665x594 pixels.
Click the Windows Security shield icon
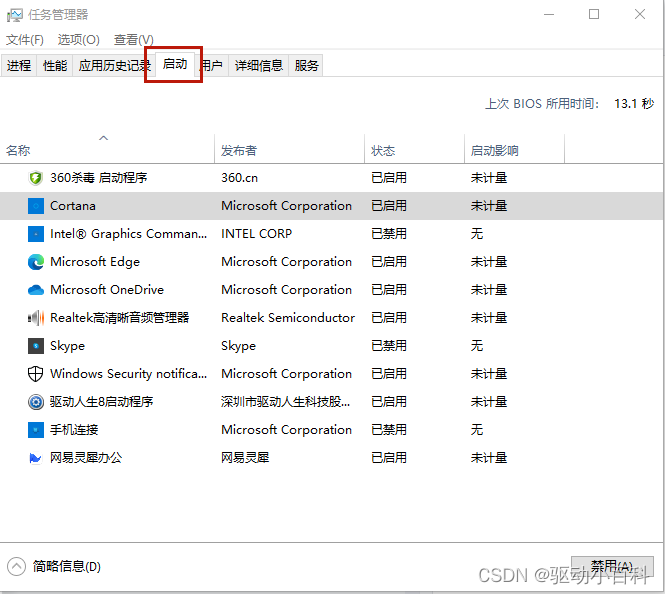coord(36,374)
